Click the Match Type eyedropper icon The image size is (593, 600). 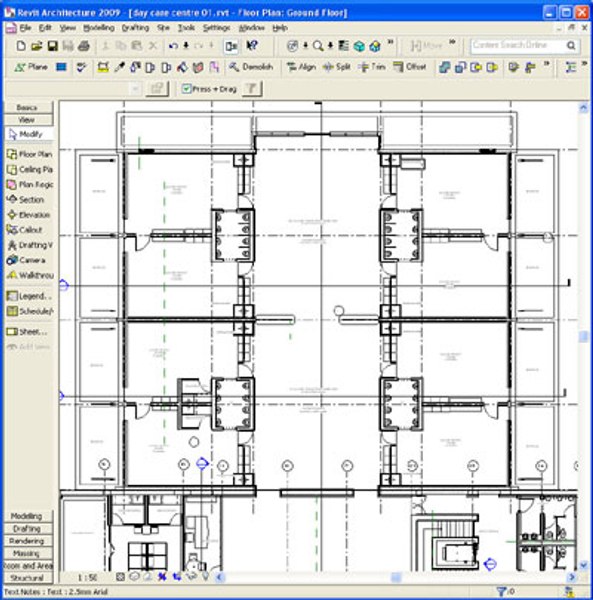click(x=120, y=67)
